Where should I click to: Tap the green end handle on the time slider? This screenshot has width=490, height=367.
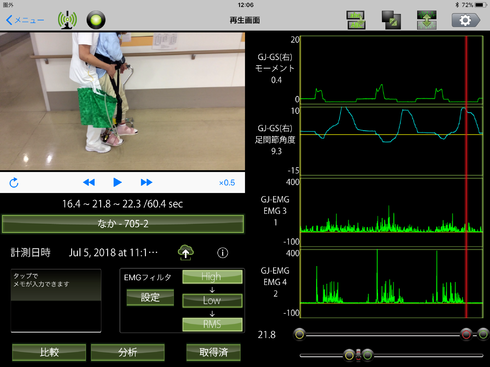pyautogui.click(x=483, y=334)
